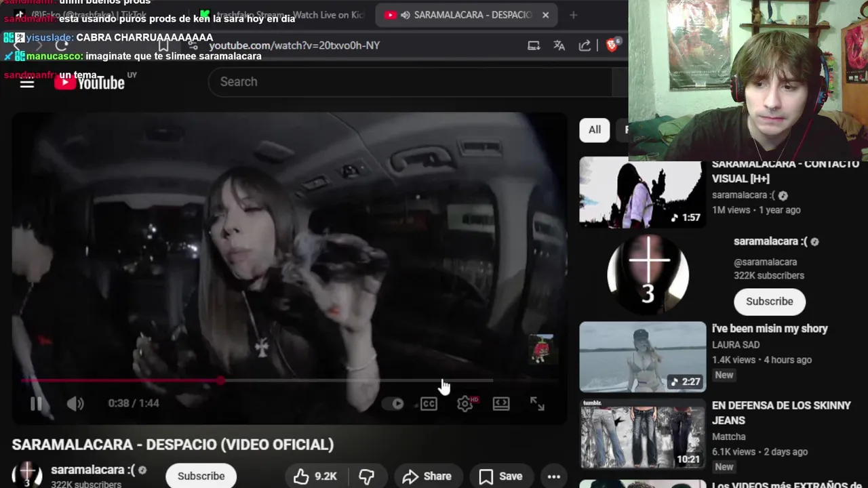Click the round saramalacara avatar in sidebar card
868x488 pixels.
[648, 274]
